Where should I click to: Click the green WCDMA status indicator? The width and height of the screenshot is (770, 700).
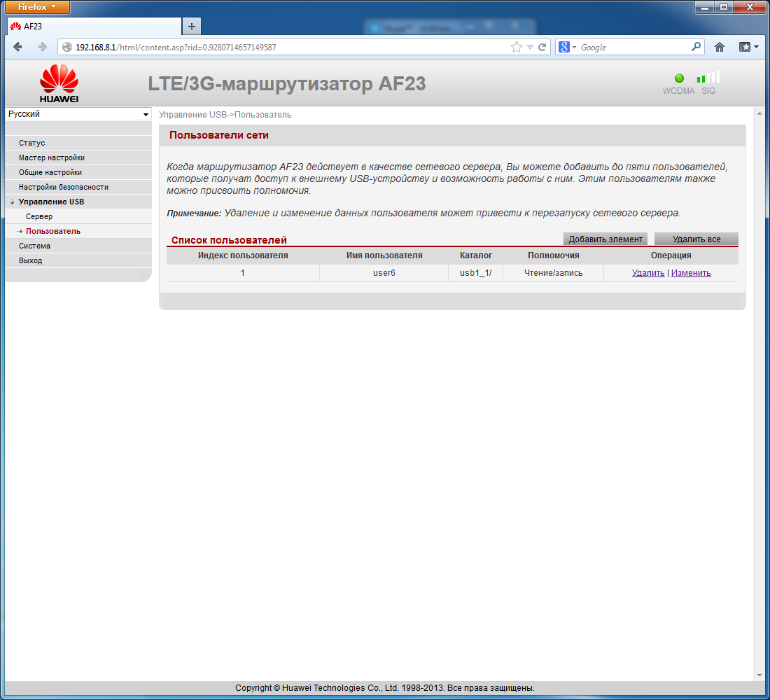tap(679, 78)
